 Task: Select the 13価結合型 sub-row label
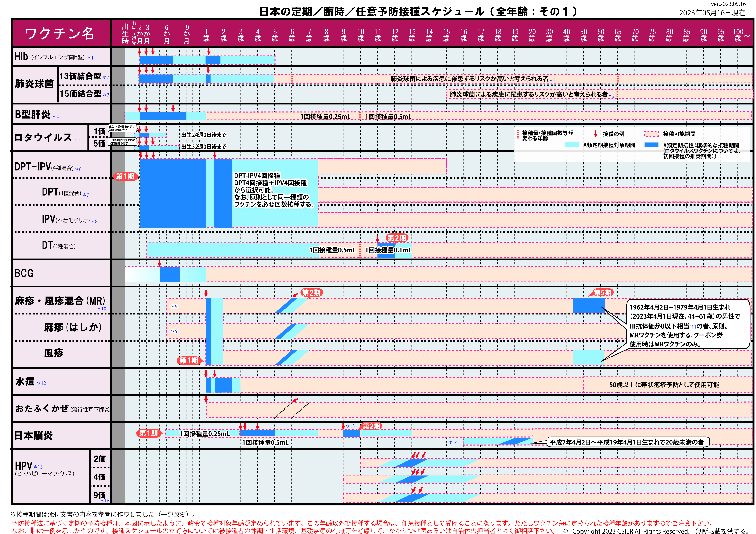[84, 76]
